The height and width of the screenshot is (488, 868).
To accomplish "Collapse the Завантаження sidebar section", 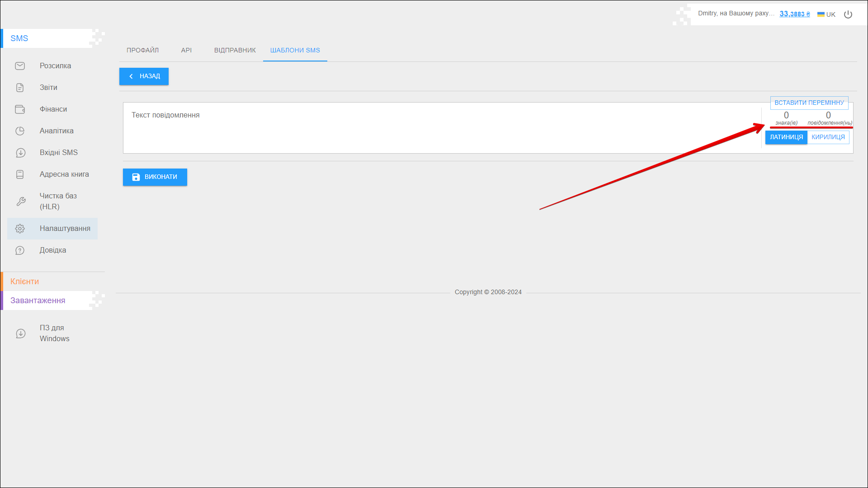I will click(x=38, y=300).
